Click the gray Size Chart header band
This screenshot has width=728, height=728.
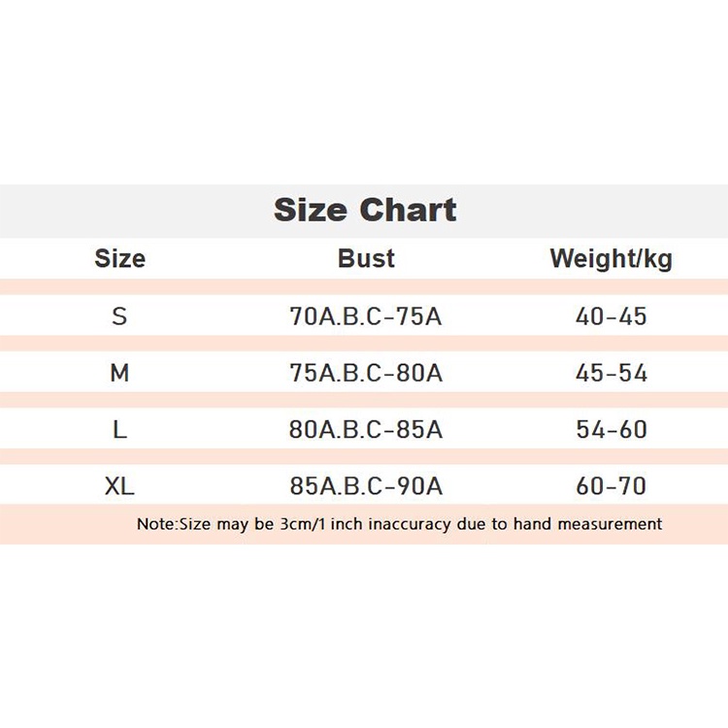(364, 212)
